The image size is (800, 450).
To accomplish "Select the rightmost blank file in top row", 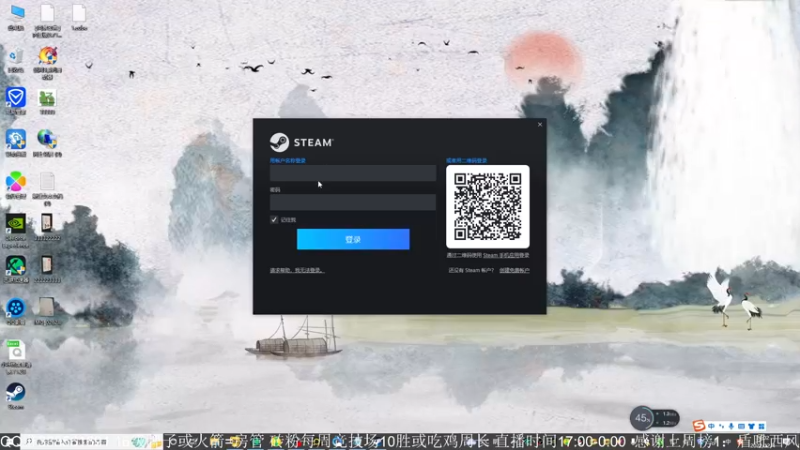I will pyautogui.click(x=79, y=17).
